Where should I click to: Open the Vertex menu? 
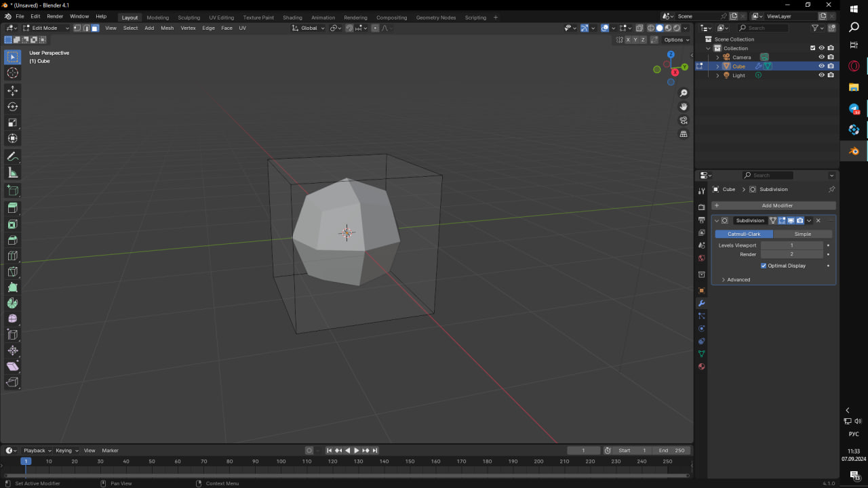[188, 28]
